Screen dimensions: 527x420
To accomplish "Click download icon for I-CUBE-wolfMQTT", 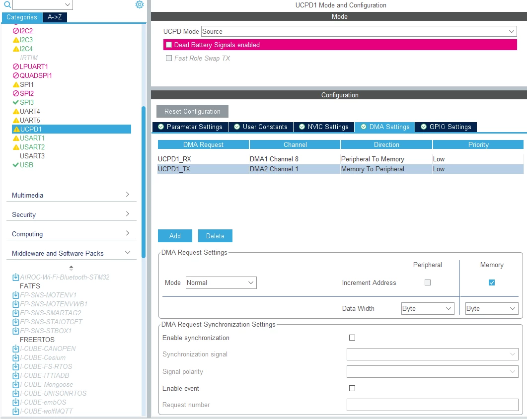I will [15, 411].
